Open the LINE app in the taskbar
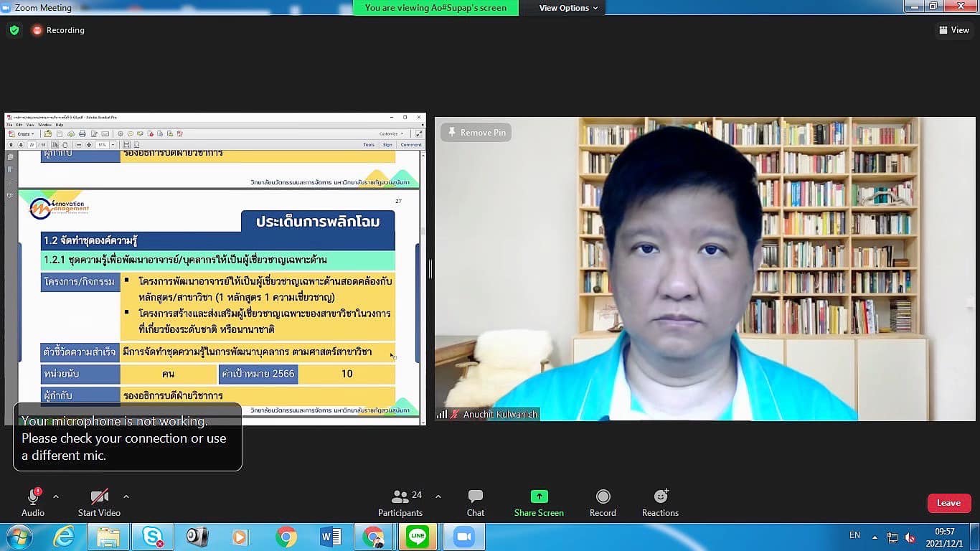Viewport: 980px width, 551px height. 418,537
